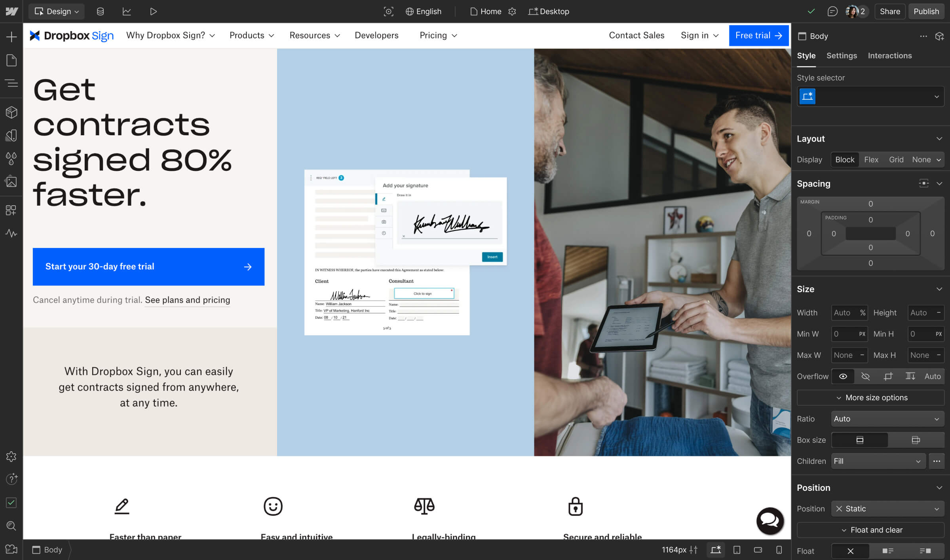The image size is (950, 560).
Task: Select Flex display option
Action: click(x=871, y=159)
